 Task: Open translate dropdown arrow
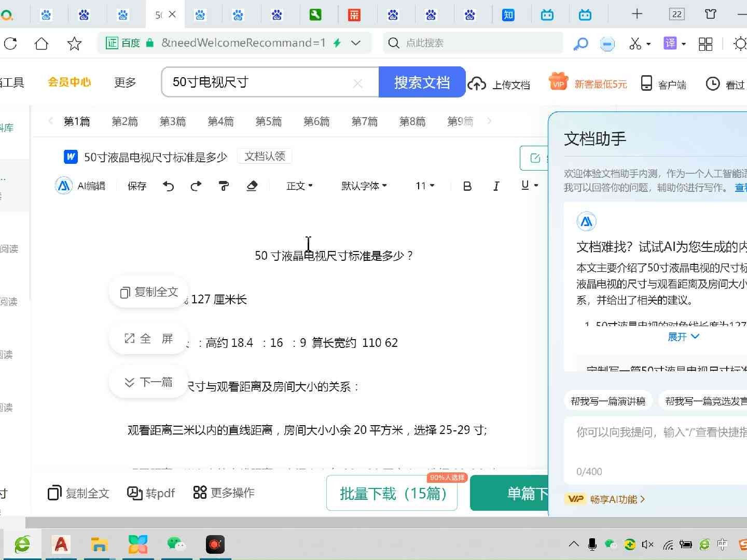684,44
